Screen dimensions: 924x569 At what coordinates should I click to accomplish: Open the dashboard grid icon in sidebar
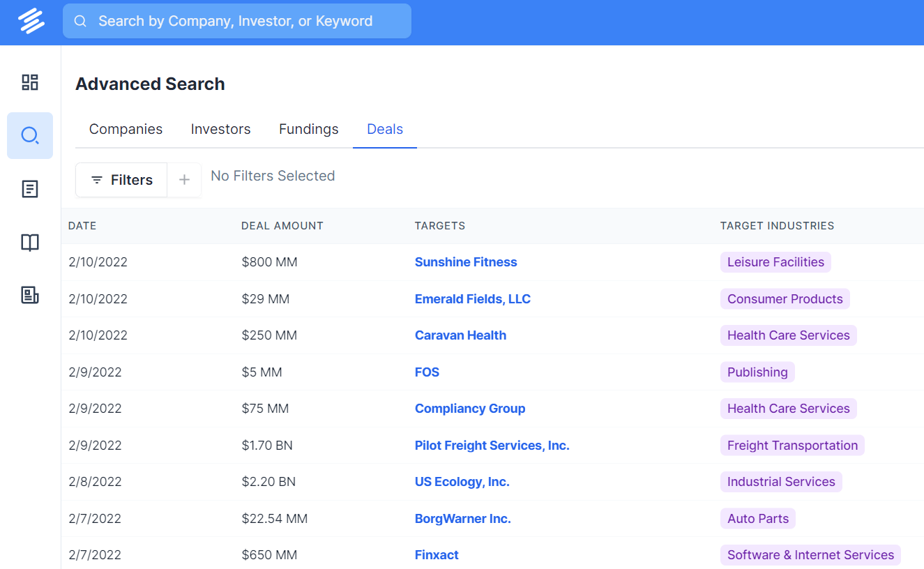pos(30,82)
